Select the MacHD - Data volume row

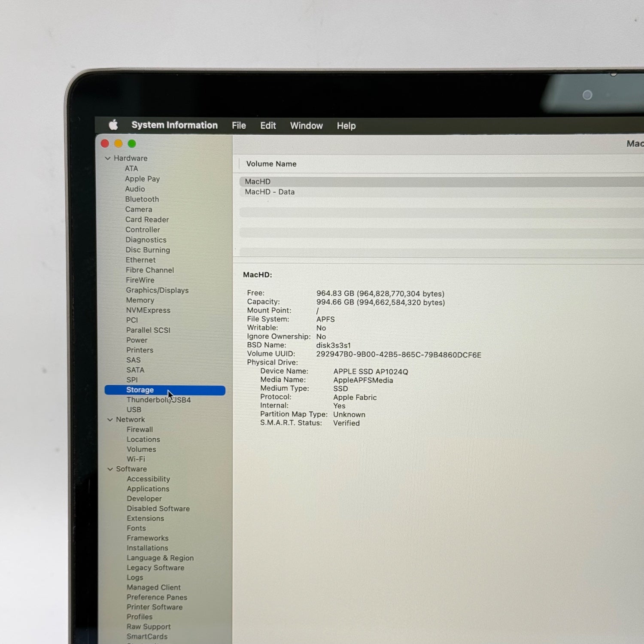point(270,192)
